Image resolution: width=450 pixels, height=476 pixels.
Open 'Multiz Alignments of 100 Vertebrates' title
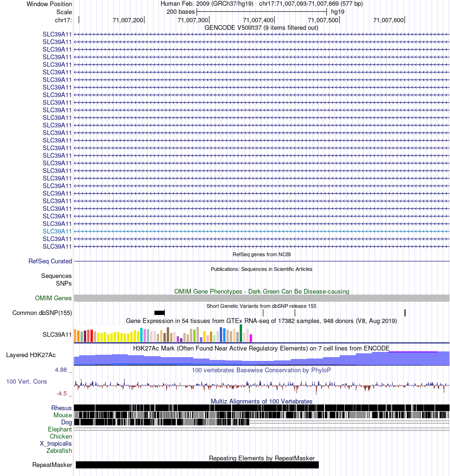(261, 401)
